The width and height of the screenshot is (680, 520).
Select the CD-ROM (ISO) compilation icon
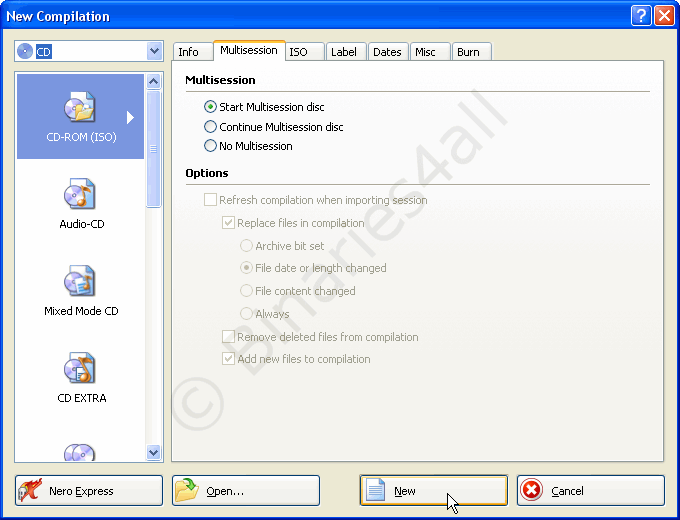pos(80,107)
